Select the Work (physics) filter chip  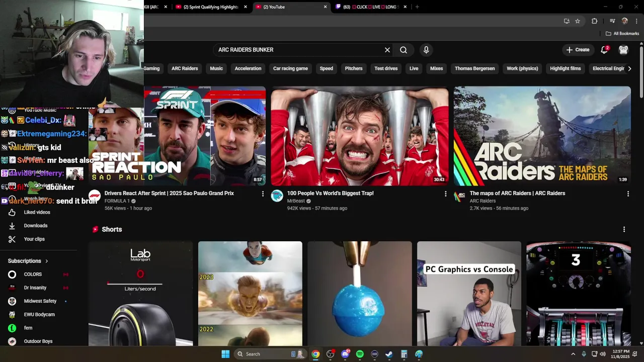522,68
